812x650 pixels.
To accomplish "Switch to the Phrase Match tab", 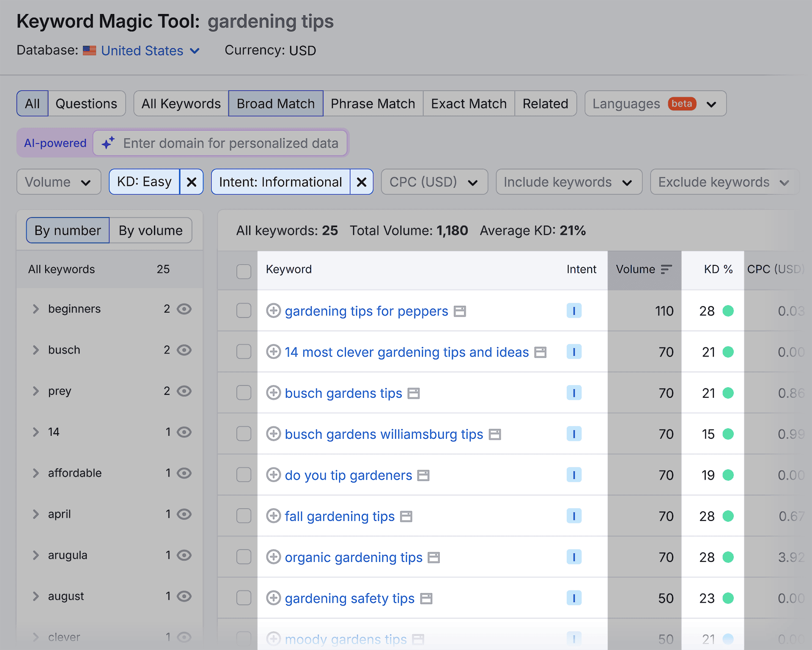I will [373, 104].
